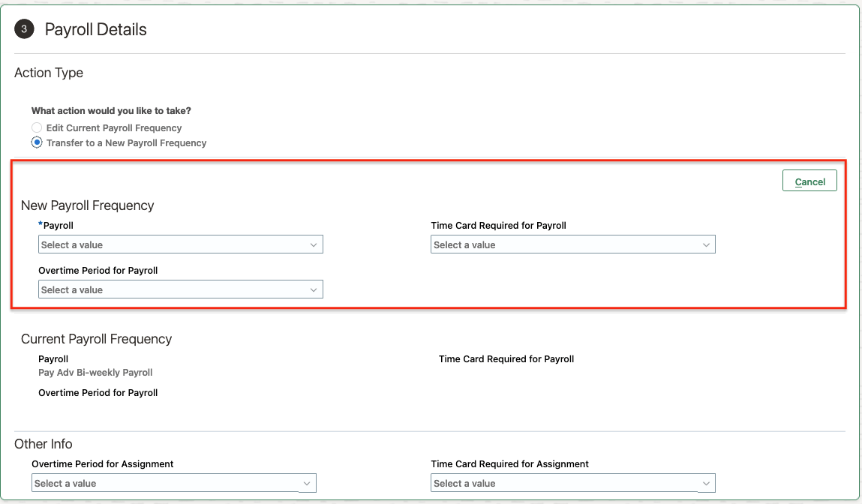Viewport: 862px width, 504px height.
Task: Select the Edit Current Payroll Frequency radio button
Action: click(x=37, y=128)
